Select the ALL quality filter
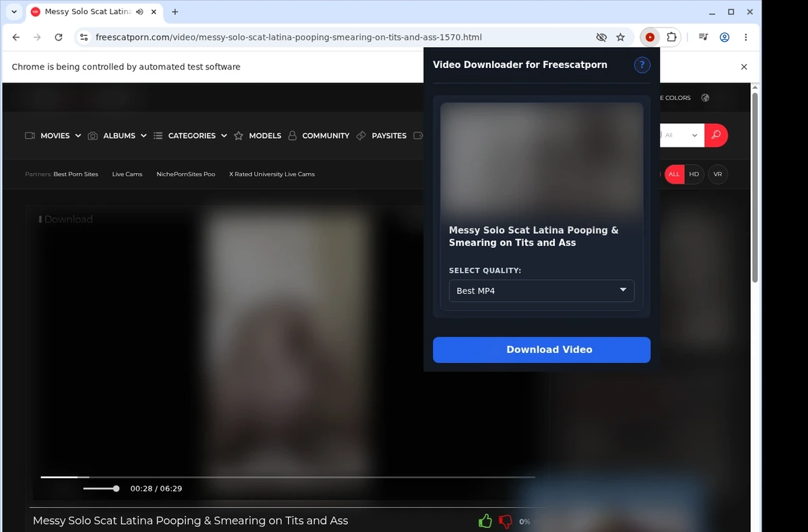Image resolution: width=808 pixels, height=532 pixels. pyautogui.click(x=674, y=174)
